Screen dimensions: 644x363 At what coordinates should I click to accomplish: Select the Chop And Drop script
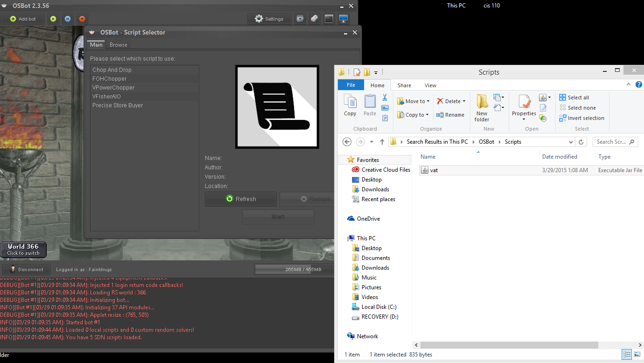tap(145, 70)
